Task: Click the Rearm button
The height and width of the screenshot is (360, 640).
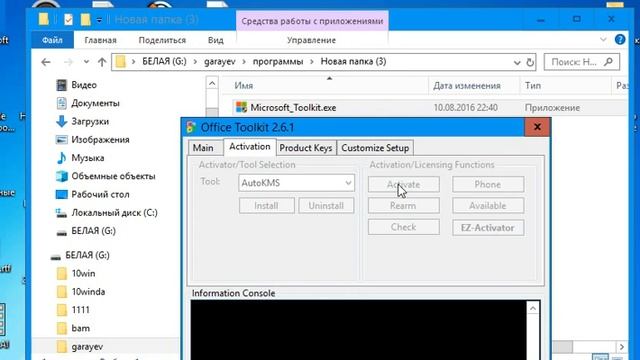Action: (404, 205)
